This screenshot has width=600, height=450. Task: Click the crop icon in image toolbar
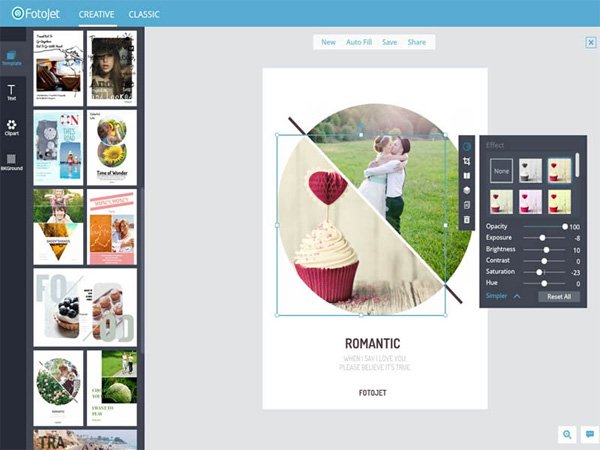tap(468, 160)
